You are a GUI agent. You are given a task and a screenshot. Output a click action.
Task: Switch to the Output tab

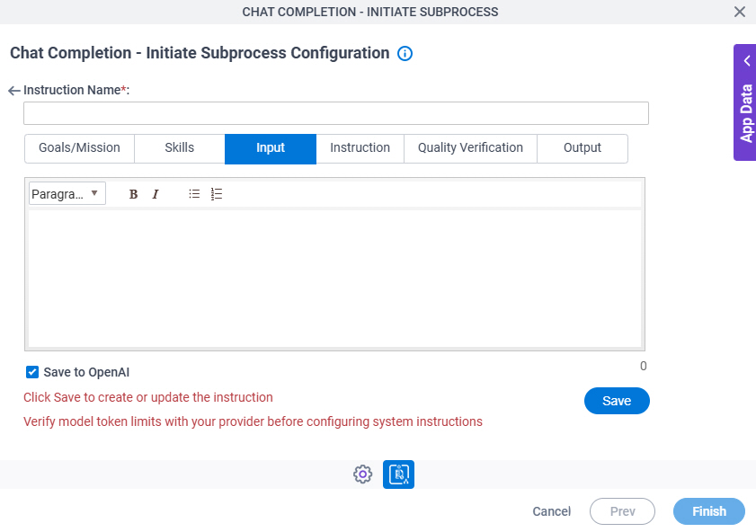[582, 148]
